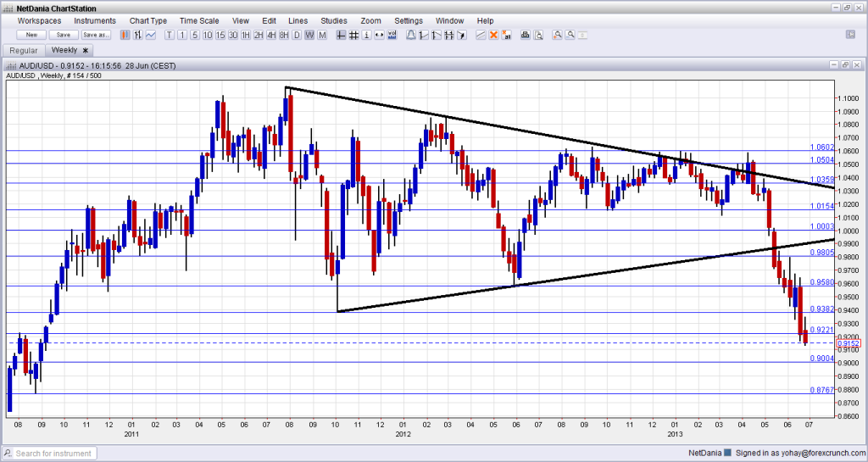The width and height of the screenshot is (868, 462).
Task: Click the Save workspace button
Action: pos(64,35)
